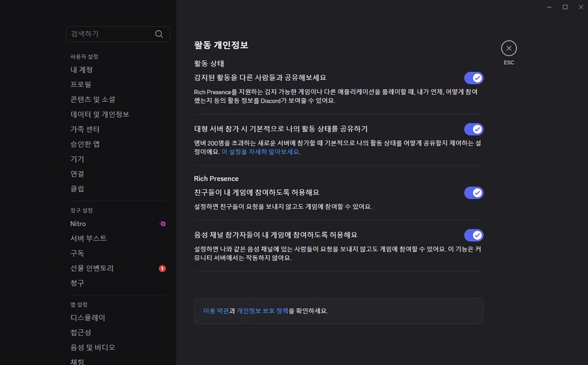Open the 이용 약관 link
This screenshot has height=365, width=588.
pos(216,311)
